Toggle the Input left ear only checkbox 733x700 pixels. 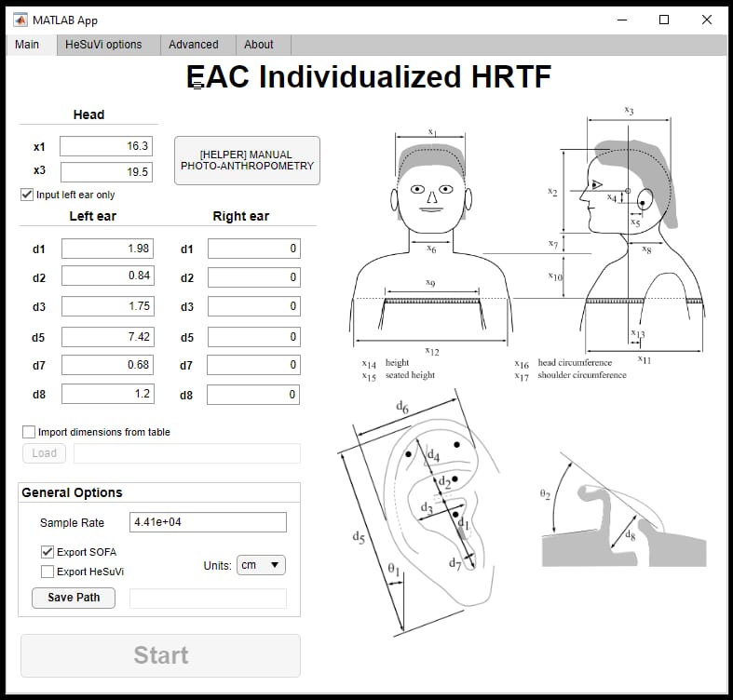[27, 195]
